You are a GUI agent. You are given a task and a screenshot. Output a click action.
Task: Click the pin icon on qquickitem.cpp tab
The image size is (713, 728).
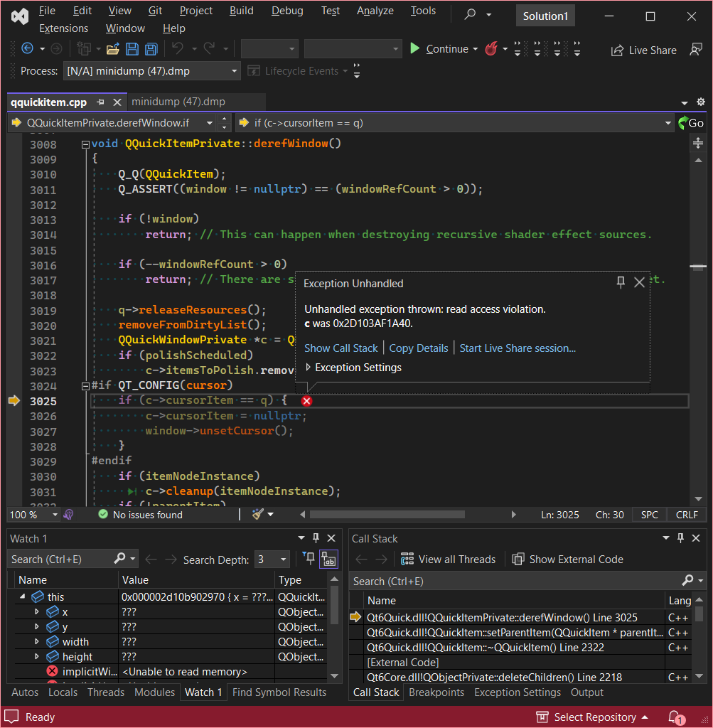(100, 102)
